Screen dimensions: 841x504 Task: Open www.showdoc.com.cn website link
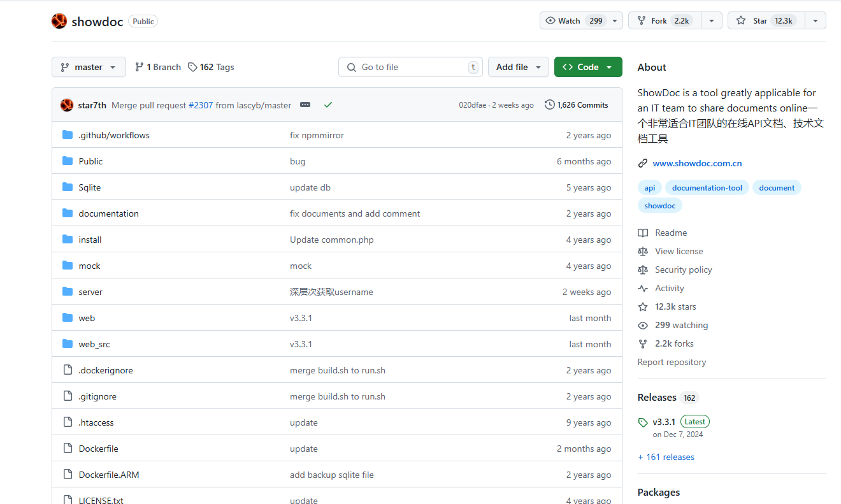point(697,163)
